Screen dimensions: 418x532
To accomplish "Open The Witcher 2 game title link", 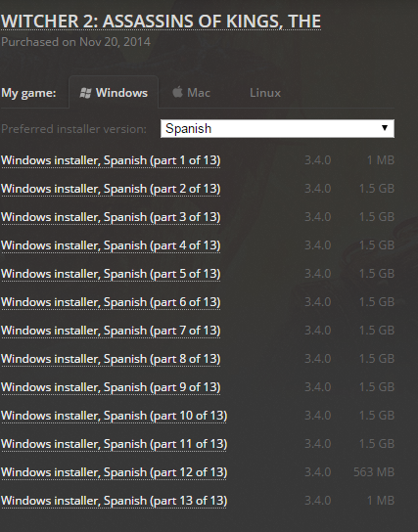I will (x=161, y=22).
